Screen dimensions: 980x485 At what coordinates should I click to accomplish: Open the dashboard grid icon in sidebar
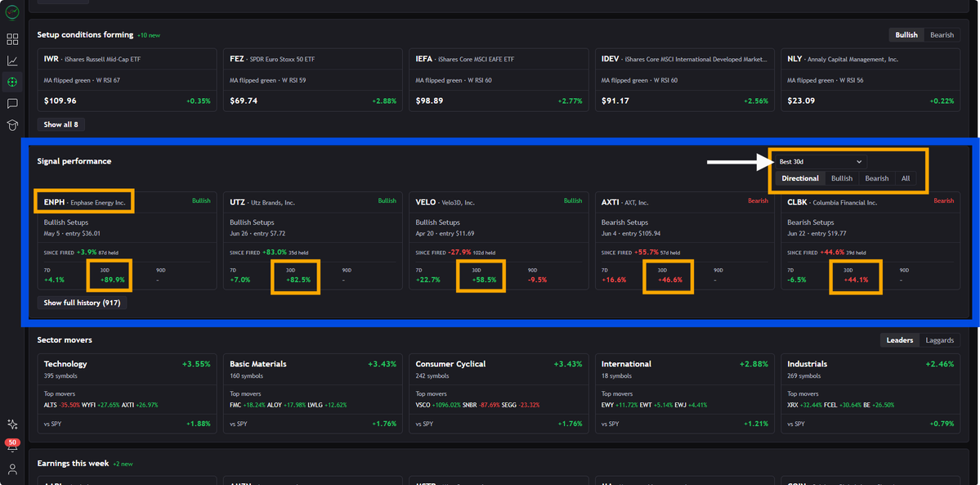click(x=12, y=39)
